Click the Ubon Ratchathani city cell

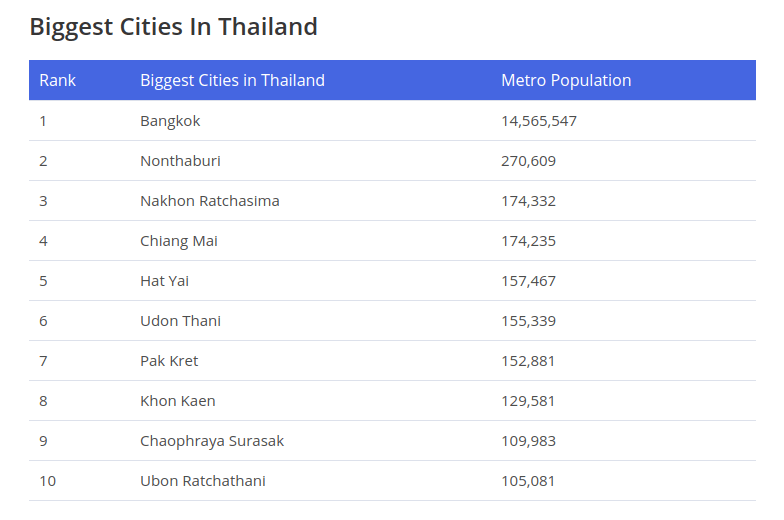click(203, 481)
